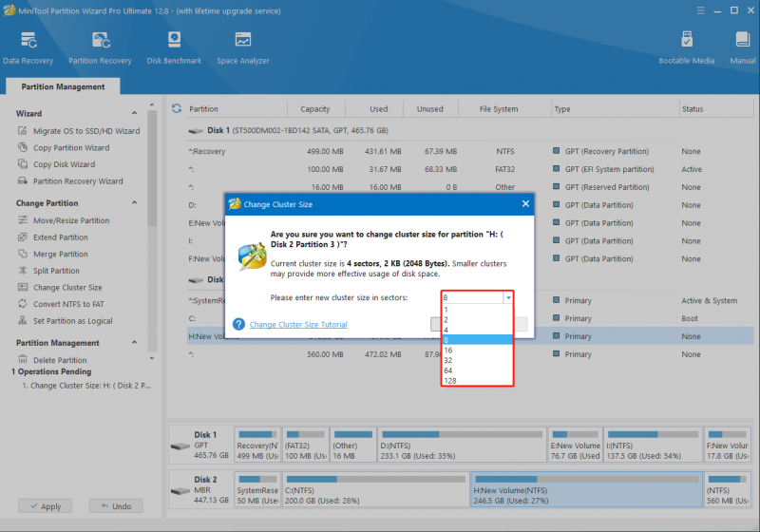Collapse the Change Partition section
This screenshot has height=532, width=760.
tap(134, 202)
